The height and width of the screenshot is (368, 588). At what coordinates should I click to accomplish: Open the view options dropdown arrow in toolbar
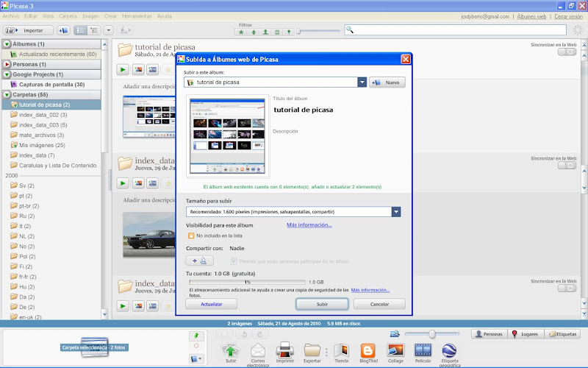click(x=108, y=30)
